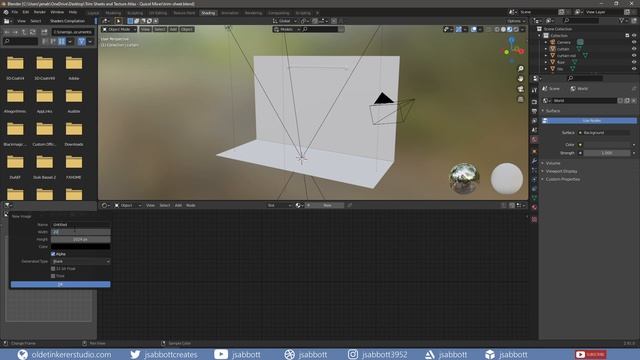Click the camera view icon in viewport
640x360 pixels.
click(520, 89)
